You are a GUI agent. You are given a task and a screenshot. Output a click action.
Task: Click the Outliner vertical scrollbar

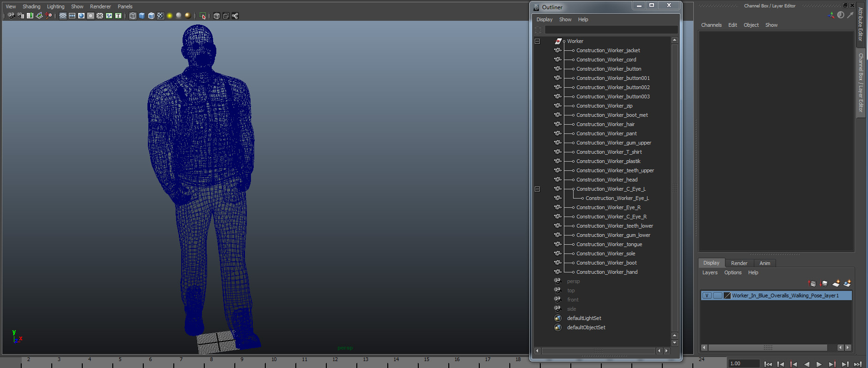click(674, 187)
